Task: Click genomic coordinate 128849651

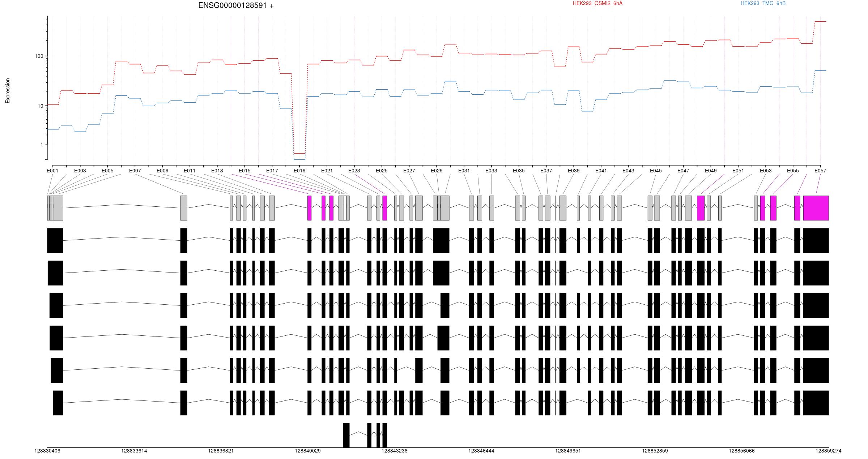Action: 568,451
